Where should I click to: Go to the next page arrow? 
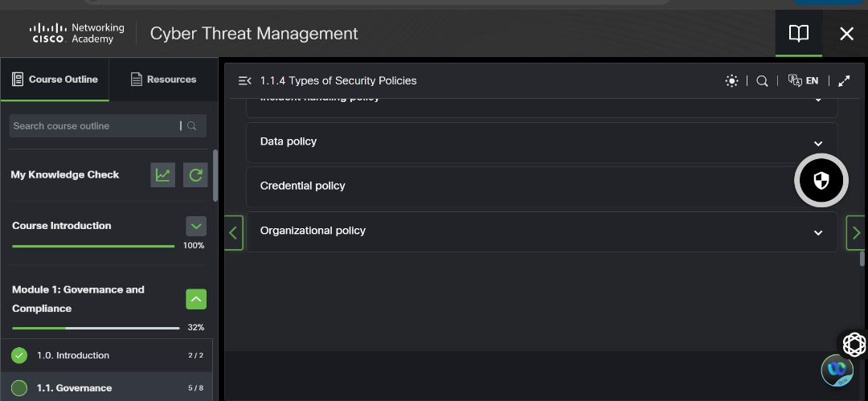tap(856, 232)
